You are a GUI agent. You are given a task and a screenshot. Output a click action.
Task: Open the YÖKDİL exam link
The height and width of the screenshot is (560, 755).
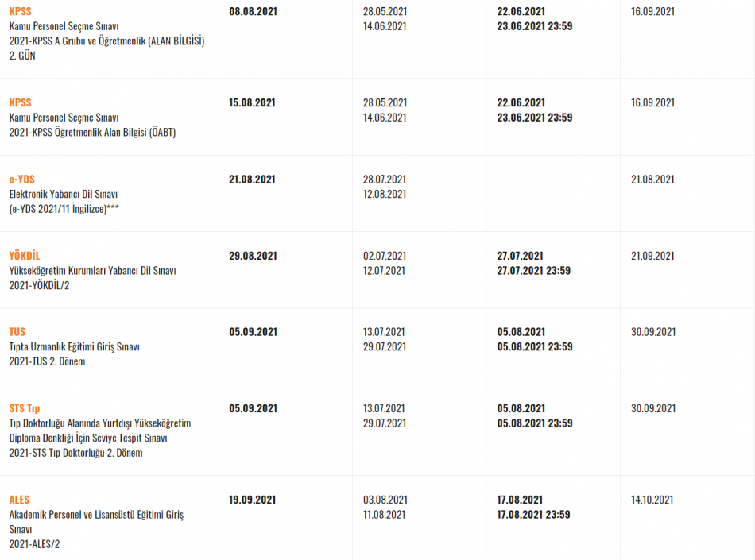tap(25, 256)
